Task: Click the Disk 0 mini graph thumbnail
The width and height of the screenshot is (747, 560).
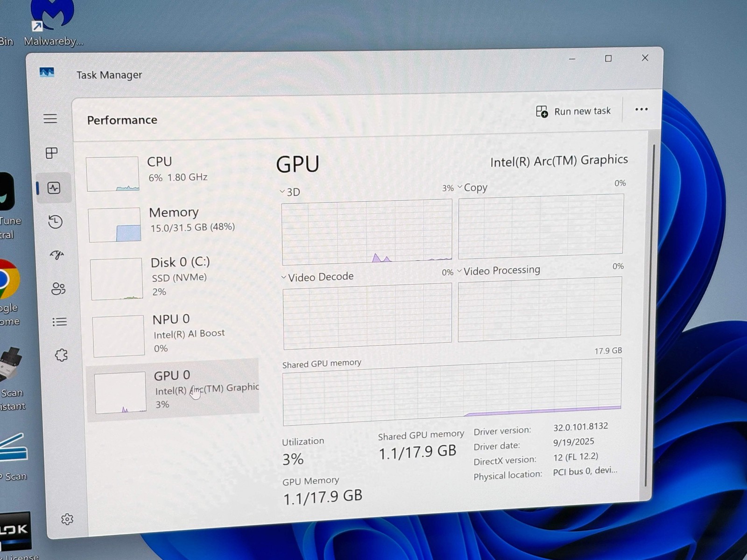Action: tap(116, 279)
